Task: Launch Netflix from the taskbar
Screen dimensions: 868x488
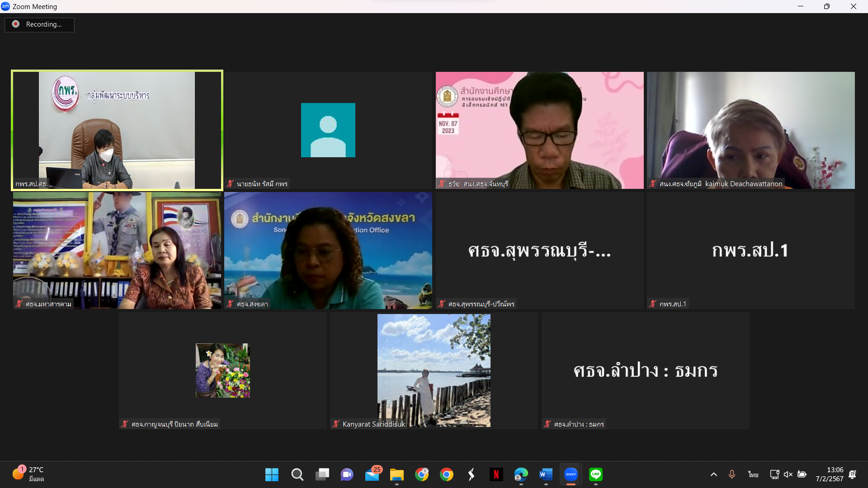Action: point(496,474)
